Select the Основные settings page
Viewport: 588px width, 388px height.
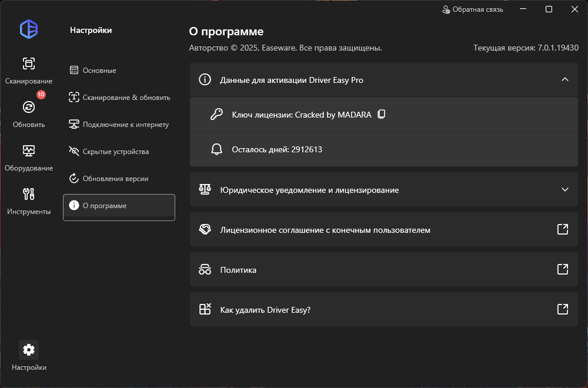pyautogui.click(x=119, y=71)
